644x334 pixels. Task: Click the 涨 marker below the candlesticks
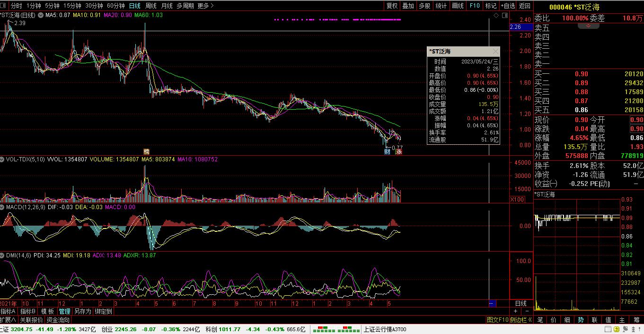[399, 151]
